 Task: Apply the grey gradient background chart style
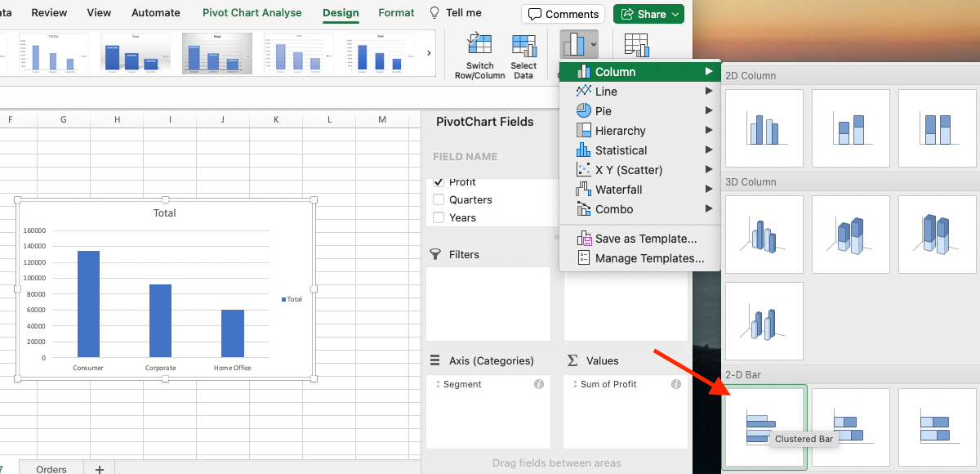click(217, 53)
